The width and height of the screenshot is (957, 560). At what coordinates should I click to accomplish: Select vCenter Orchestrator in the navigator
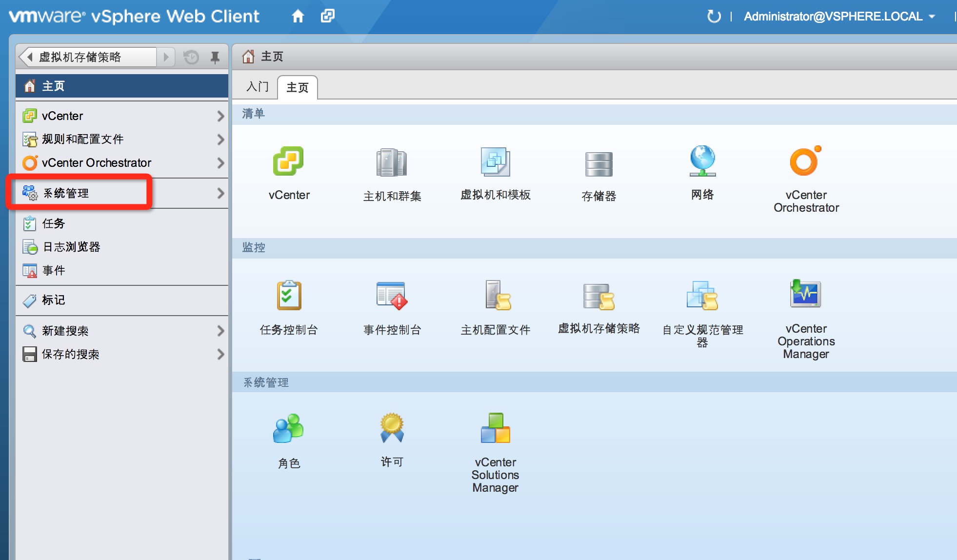coord(122,163)
